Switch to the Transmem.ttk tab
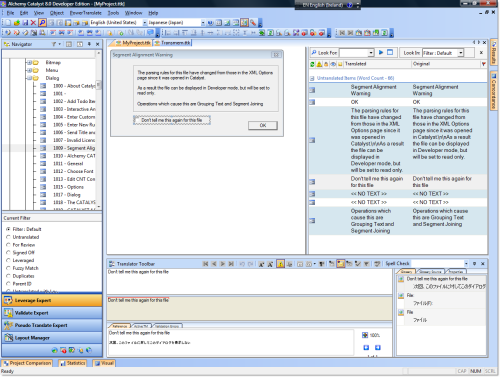The image size is (500, 377). tap(173, 43)
